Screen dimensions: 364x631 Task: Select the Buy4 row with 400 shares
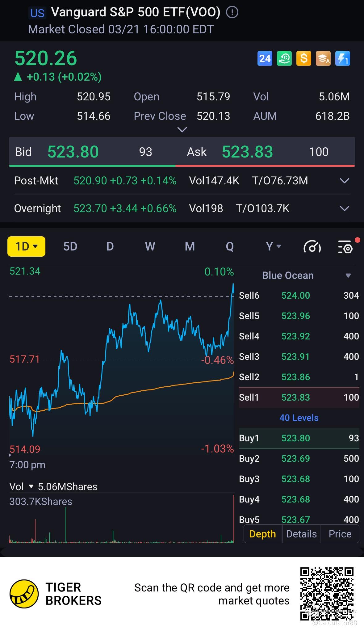(x=299, y=499)
